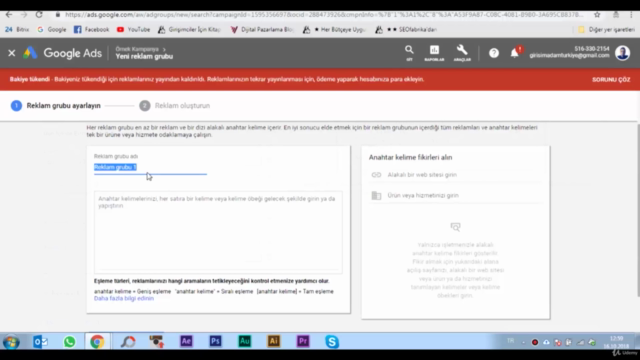The height and width of the screenshot is (360, 640).
Task: Select step 1 Reklam grubu ayarlayın
Action: click(56, 106)
